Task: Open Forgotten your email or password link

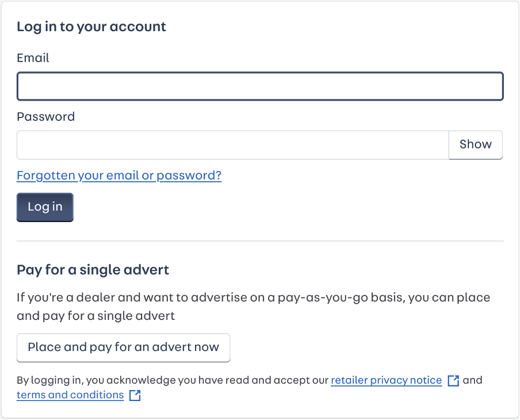Action: 119,175
